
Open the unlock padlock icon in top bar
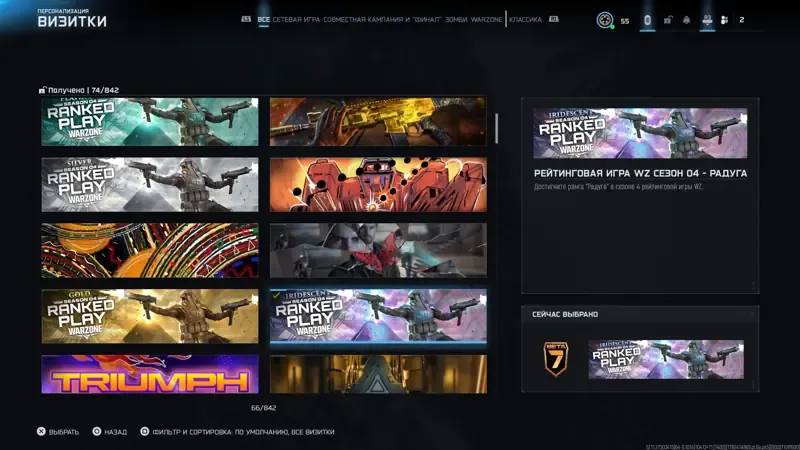[667, 20]
